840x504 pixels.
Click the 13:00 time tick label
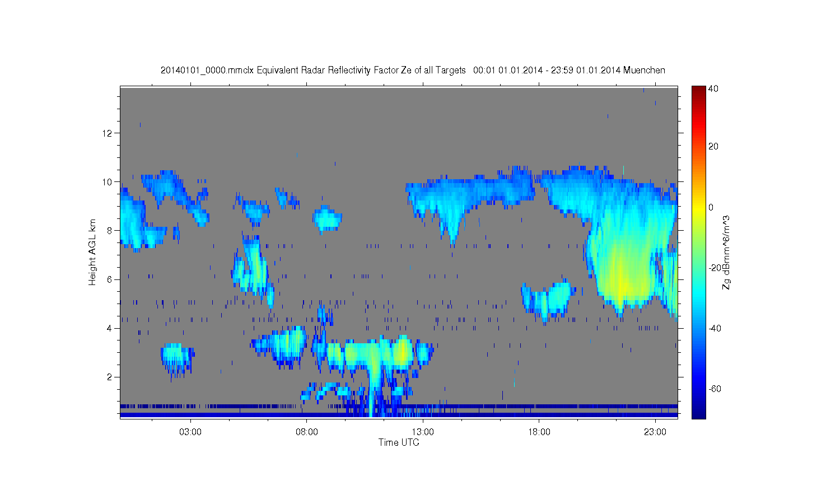(423, 432)
